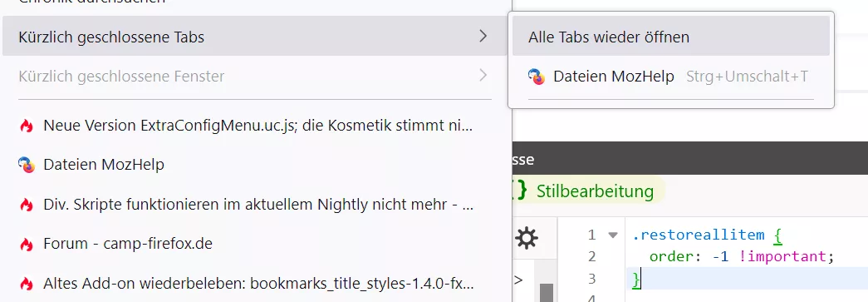Click flame icon beside Forum - camp-firefox.de
The height and width of the screenshot is (302, 868).
coord(26,244)
